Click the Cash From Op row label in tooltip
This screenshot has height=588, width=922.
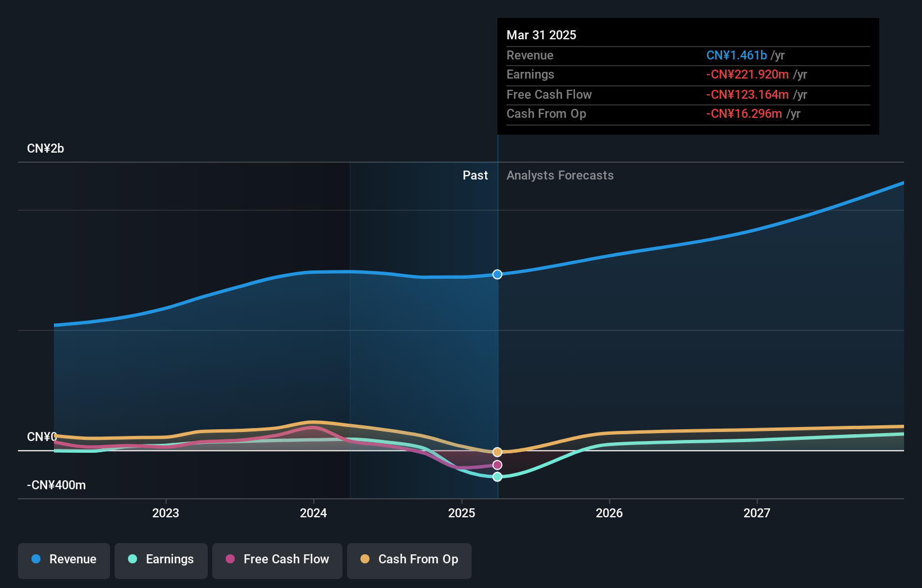coord(546,114)
